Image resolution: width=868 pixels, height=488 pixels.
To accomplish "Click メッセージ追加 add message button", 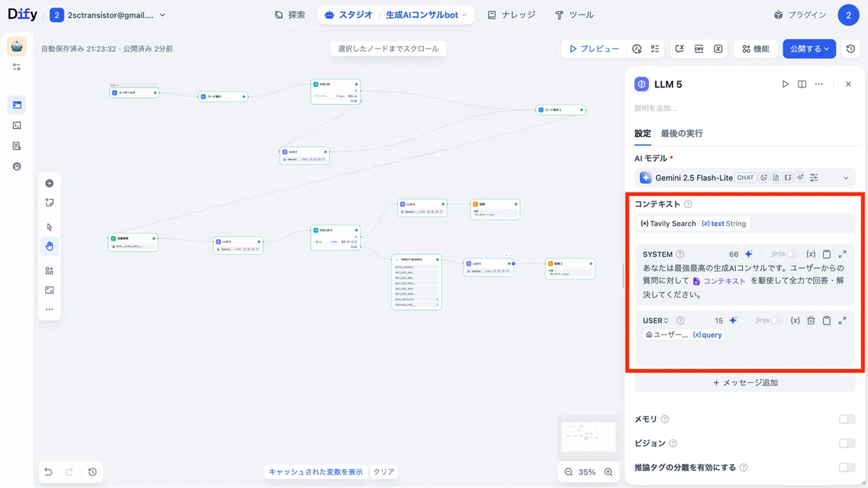I will pyautogui.click(x=745, y=382).
